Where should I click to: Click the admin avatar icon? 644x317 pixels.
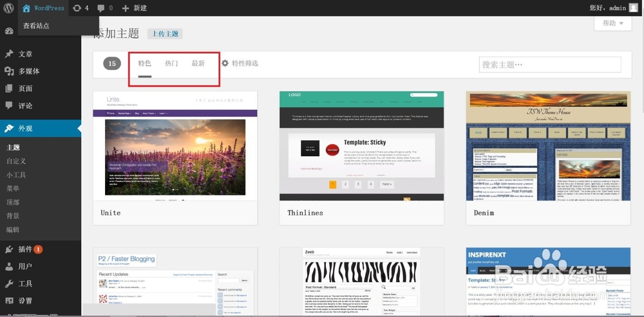coord(633,8)
